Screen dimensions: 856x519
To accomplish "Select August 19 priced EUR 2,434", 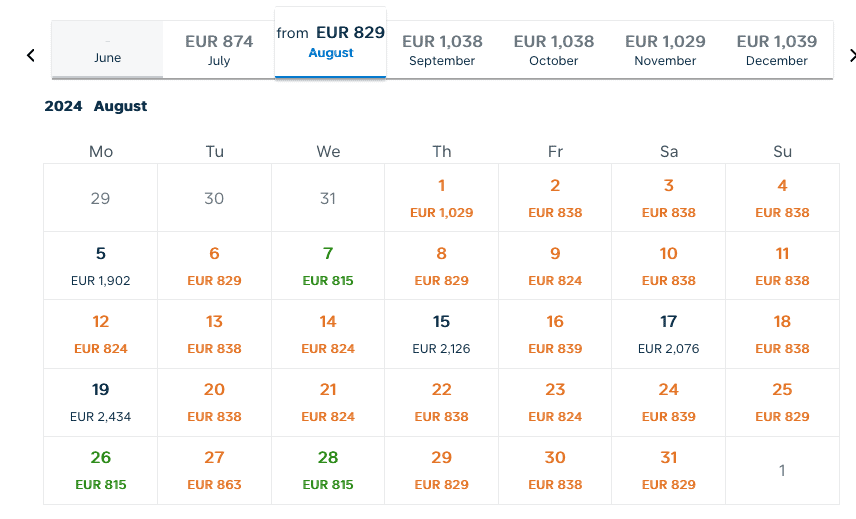I will (x=101, y=402).
